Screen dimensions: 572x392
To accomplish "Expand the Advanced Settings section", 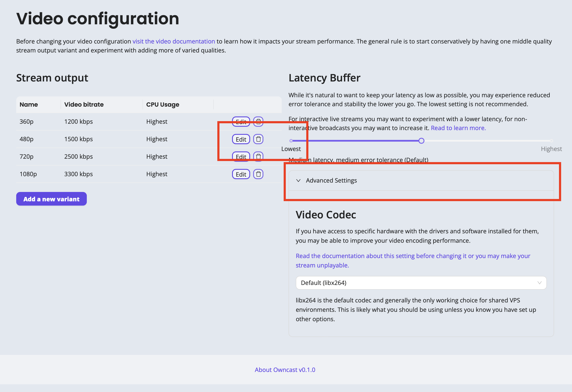I will click(x=331, y=180).
